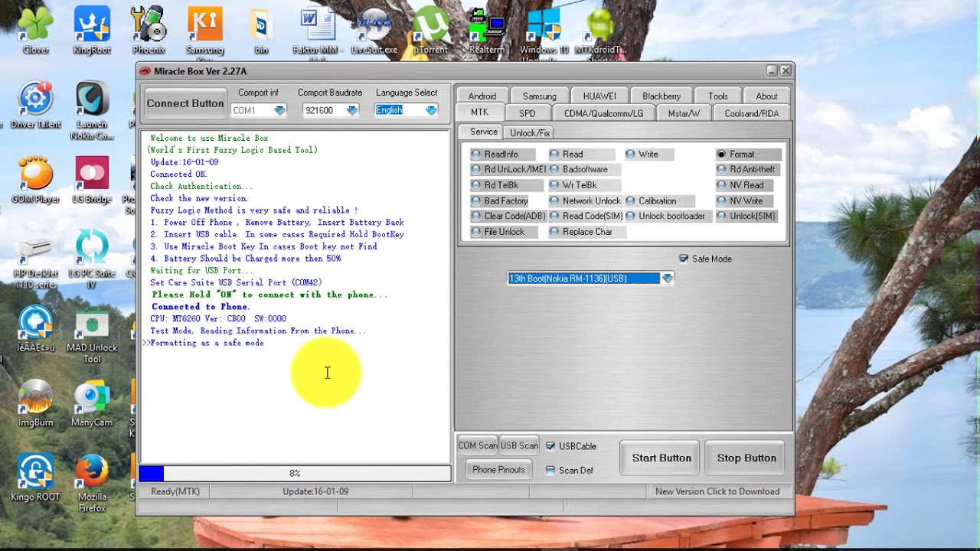
Task: Open the SPD tab
Action: point(528,113)
